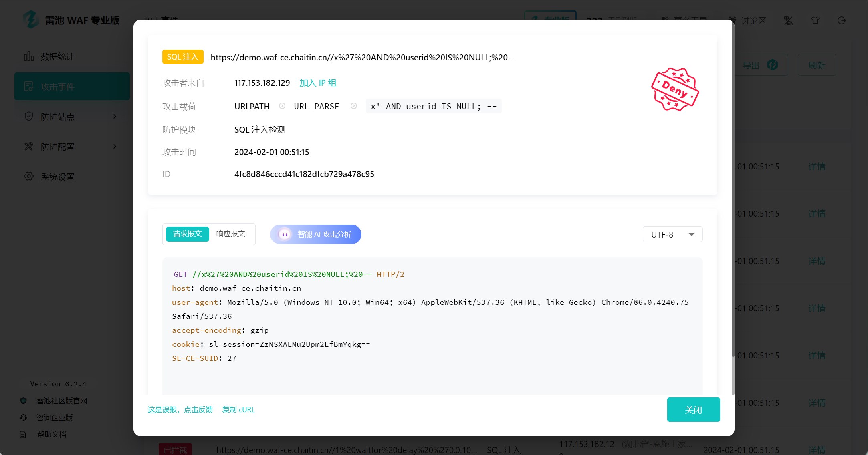
Task: Click the attack time 2024-02-01 00:51:15 in the dialog
Action: [272, 152]
